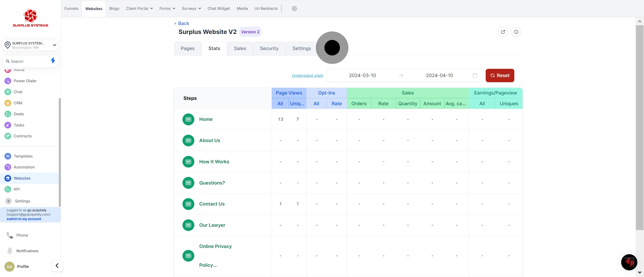Switch to the Sales tab
Screen dimensions: 644x277
240,48
